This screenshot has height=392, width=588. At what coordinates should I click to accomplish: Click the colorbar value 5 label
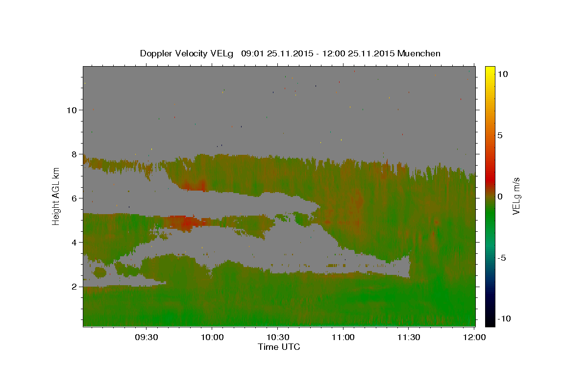pyautogui.click(x=500, y=135)
